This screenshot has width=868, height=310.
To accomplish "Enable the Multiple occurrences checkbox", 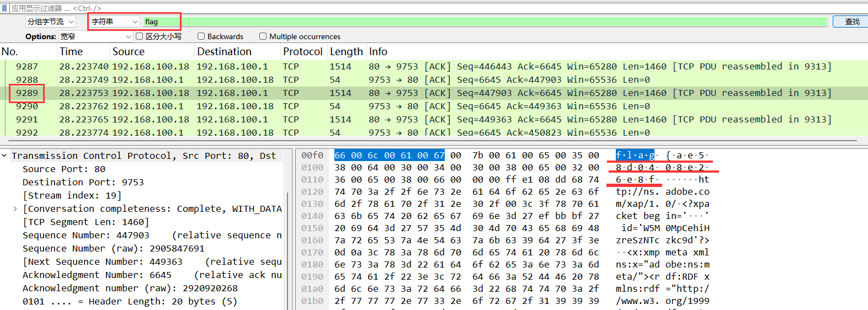I will coord(263,36).
